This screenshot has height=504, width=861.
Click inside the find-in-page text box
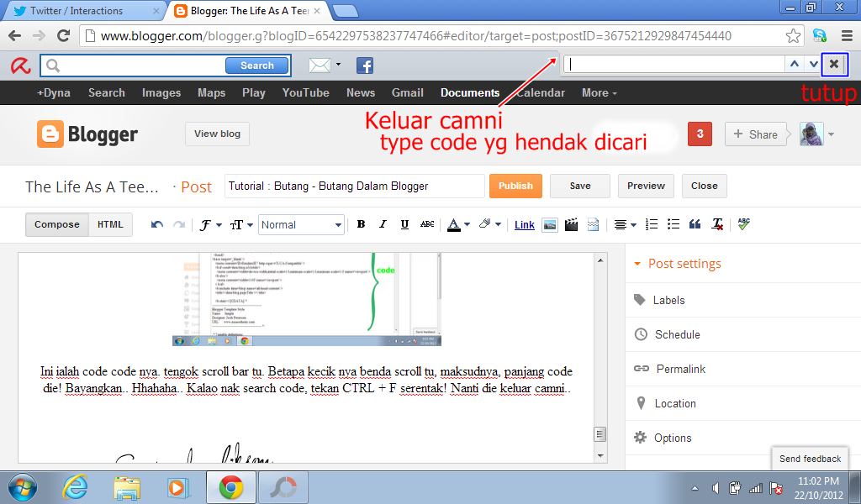[675, 64]
